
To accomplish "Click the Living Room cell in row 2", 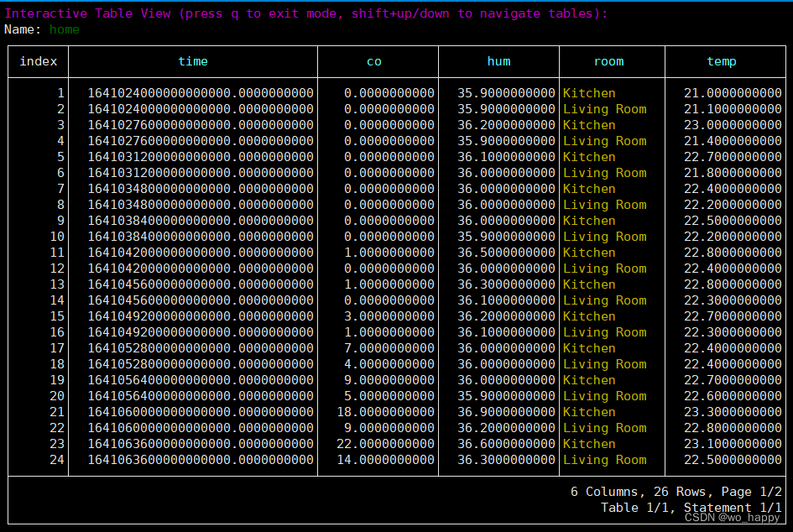I will [605, 108].
